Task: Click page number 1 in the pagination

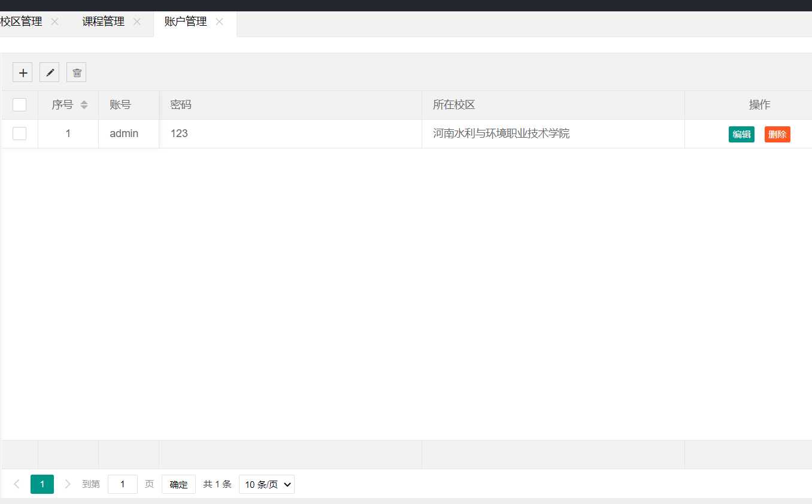Action: point(42,484)
